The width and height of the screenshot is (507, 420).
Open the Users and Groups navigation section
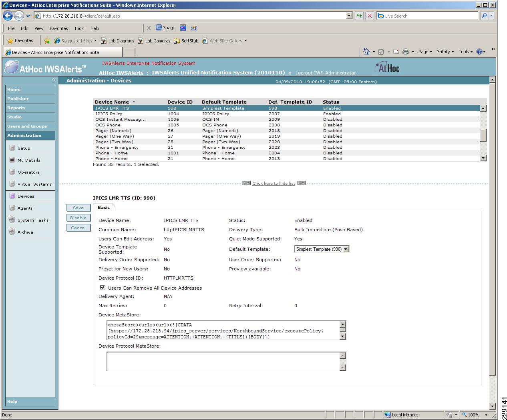click(30, 126)
